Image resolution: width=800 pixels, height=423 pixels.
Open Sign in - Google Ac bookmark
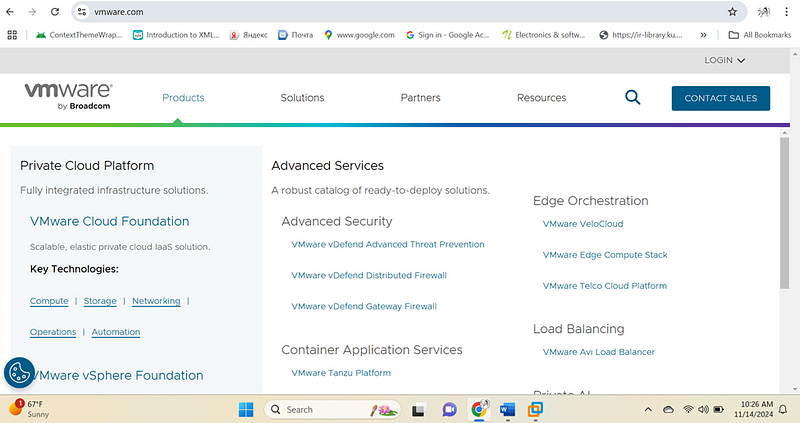click(447, 35)
